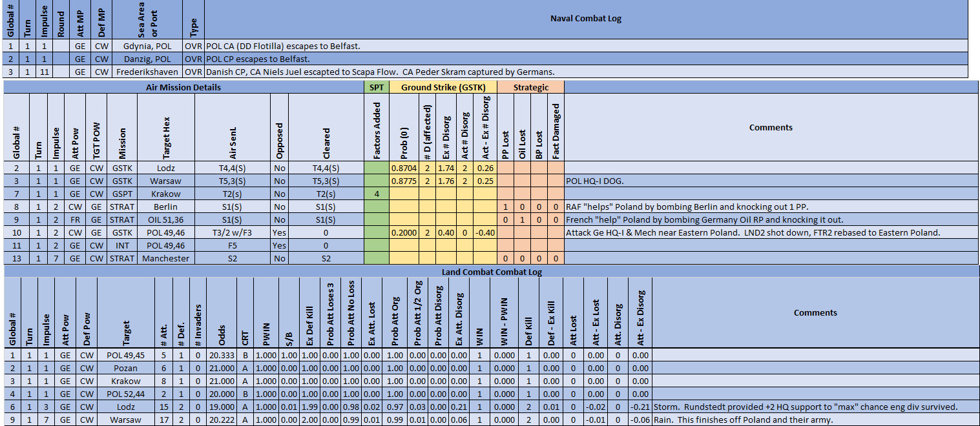Image resolution: width=980 pixels, height=426 pixels.
Task: Click the '-0.21' Att - Ex Disorg cell
Action: [x=640, y=407]
